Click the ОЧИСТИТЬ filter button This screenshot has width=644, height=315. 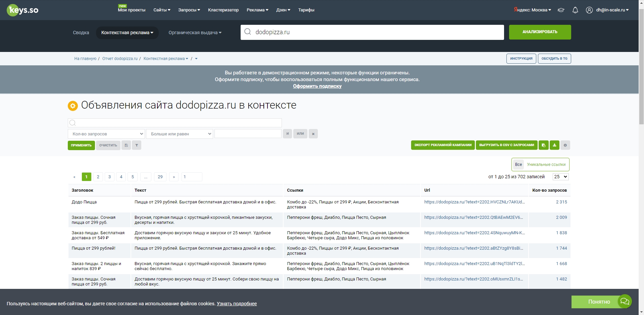click(x=108, y=145)
